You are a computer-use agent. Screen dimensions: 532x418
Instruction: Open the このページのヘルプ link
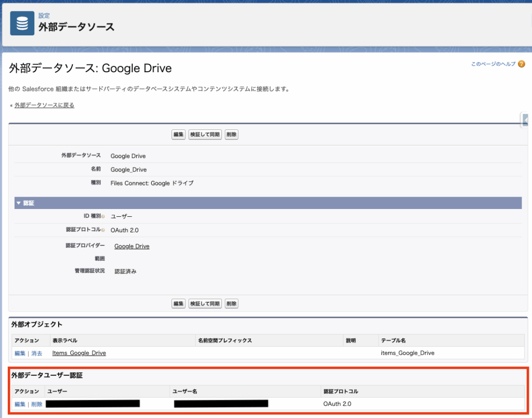coord(493,64)
